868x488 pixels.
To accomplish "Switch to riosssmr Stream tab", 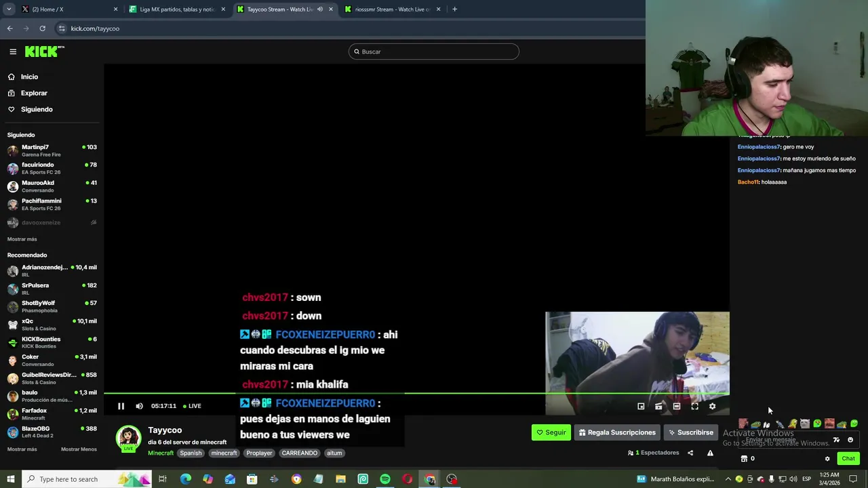I will coord(393,9).
